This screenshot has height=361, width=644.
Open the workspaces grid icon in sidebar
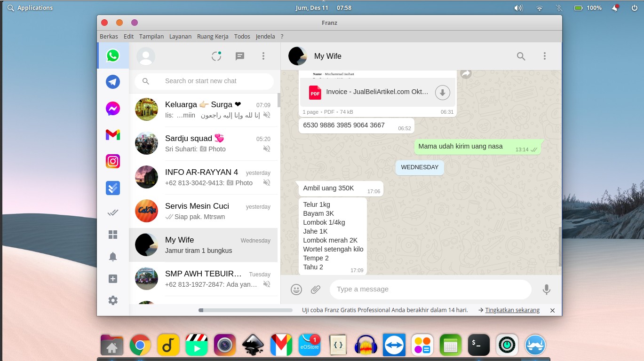click(x=113, y=235)
